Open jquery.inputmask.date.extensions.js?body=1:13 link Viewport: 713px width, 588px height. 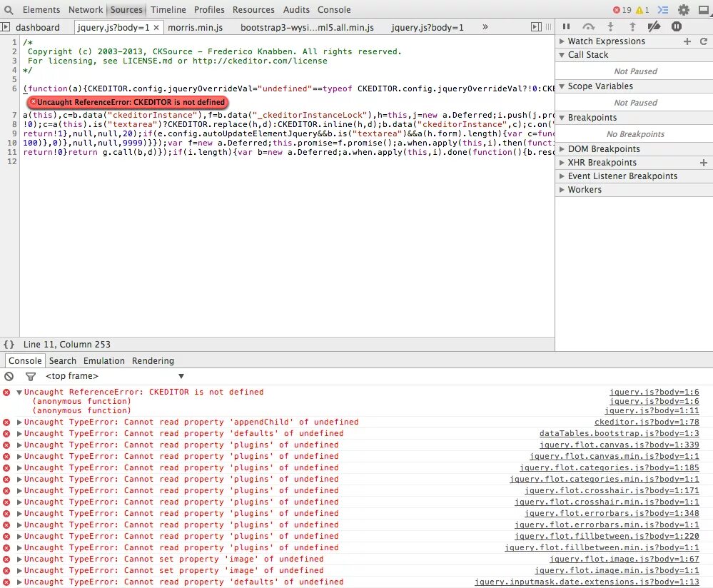(x=587, y=582)
